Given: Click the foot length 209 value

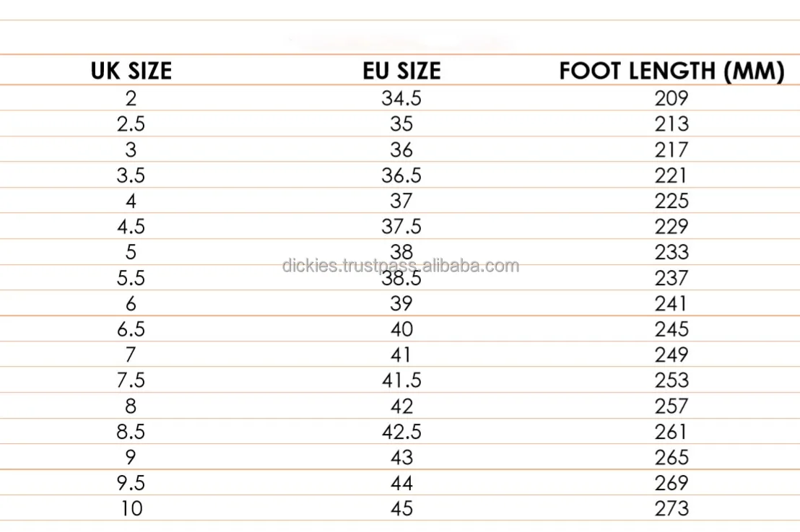Looking at the screenshot, I should [671, 98].
